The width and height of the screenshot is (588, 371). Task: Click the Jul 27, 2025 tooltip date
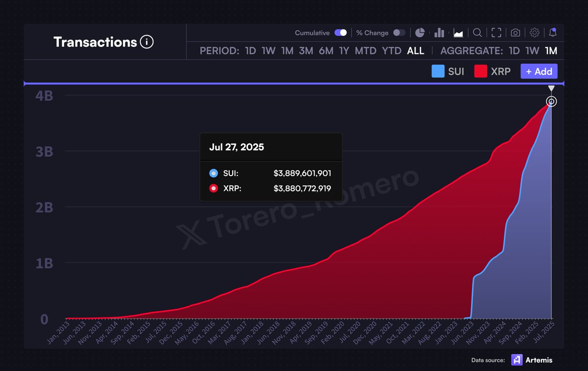(237, 147)
